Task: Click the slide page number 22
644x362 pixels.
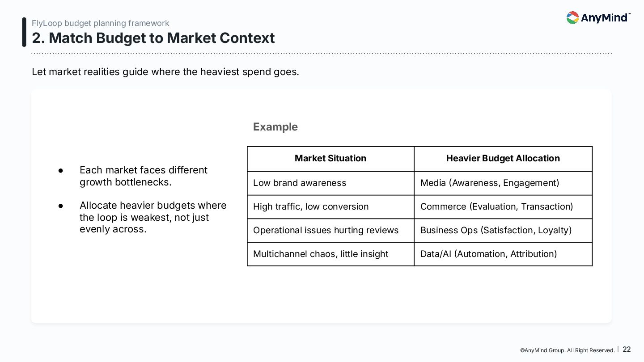Action: (x=627, y=349)
